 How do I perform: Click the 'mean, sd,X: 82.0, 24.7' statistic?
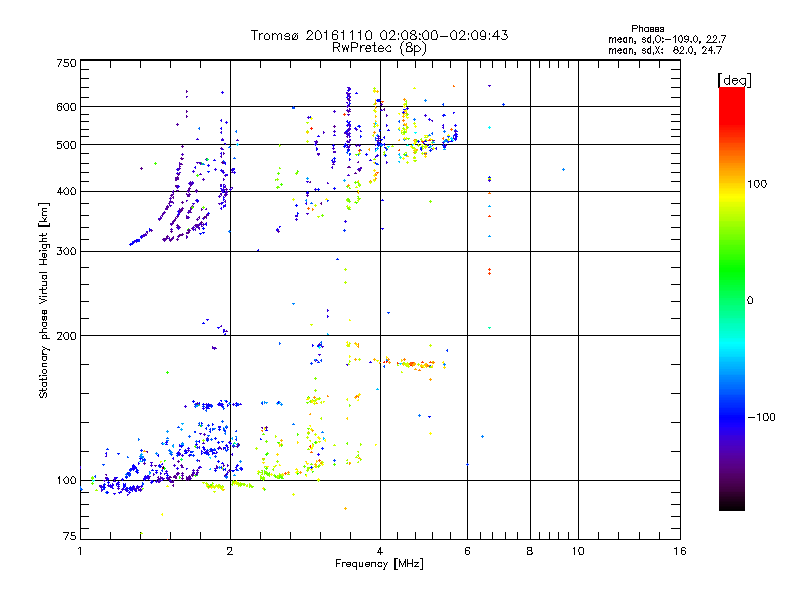click(665, 50)
